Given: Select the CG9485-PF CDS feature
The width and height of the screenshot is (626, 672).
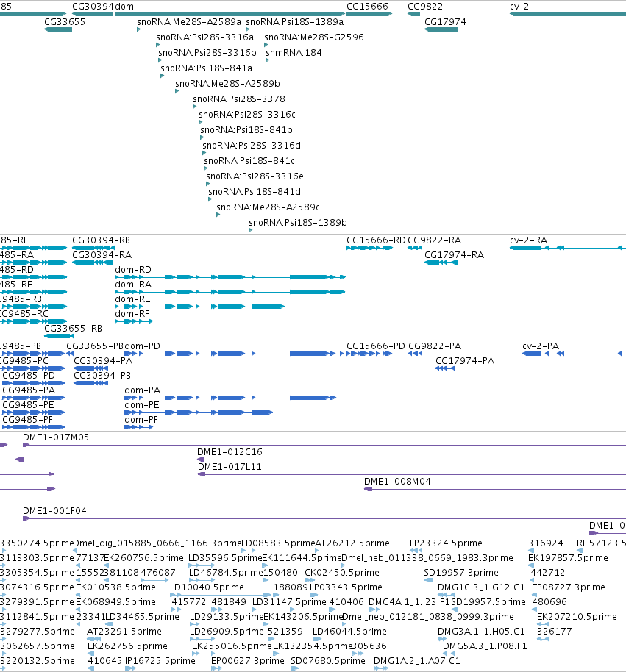Looking at the screenshot, I should click(x=33, y=427).
